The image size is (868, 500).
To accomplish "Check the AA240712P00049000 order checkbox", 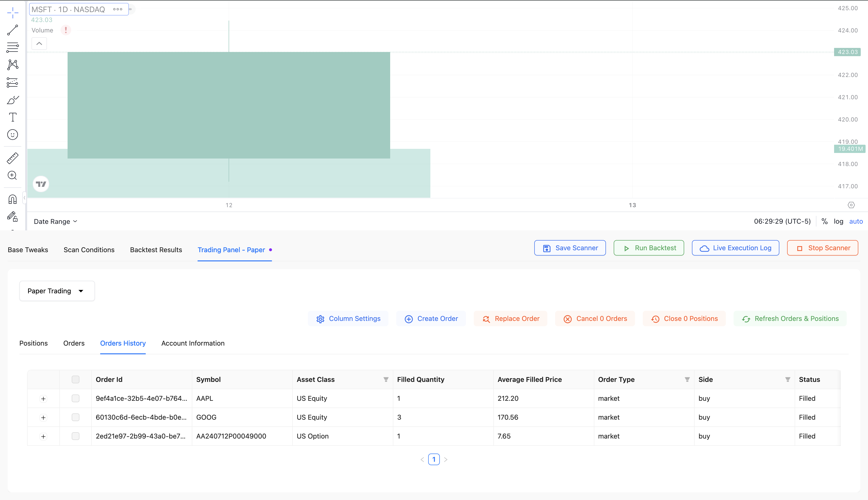I will (x=76, y=436).
